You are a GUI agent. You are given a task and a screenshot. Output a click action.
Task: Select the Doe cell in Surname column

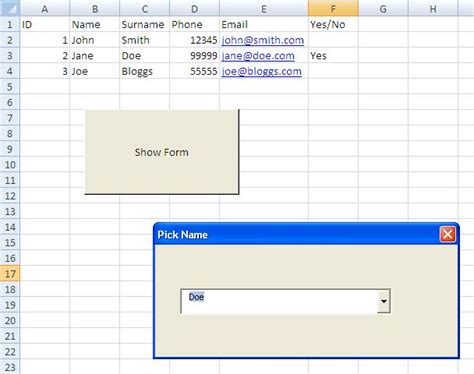pos(144,56)
